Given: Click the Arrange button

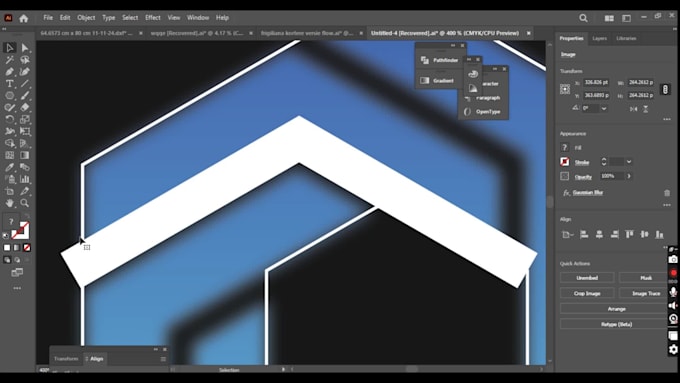Looking at the screenshot, I should point(616,309).
